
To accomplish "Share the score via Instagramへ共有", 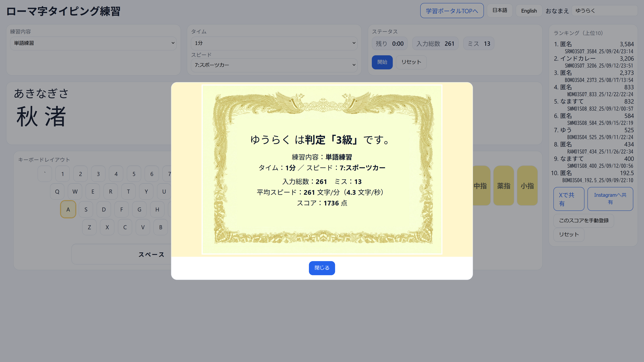I will (610, 199).
